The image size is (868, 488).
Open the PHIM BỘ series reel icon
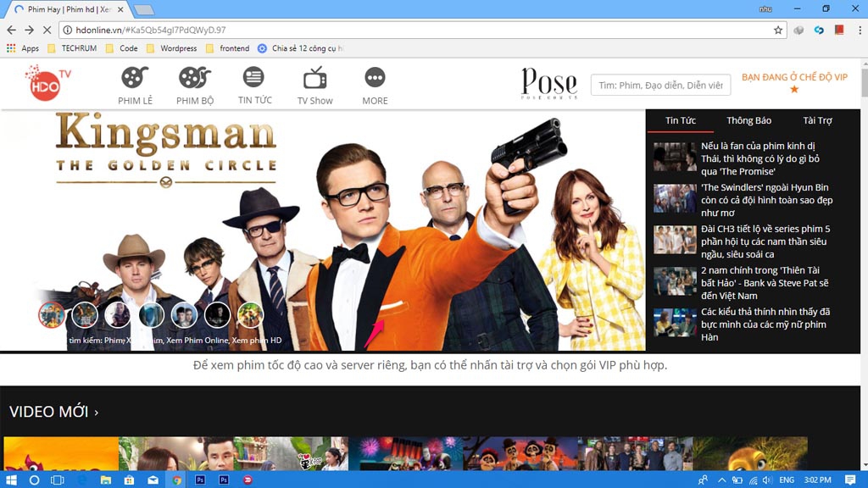(x=195, y=77)
